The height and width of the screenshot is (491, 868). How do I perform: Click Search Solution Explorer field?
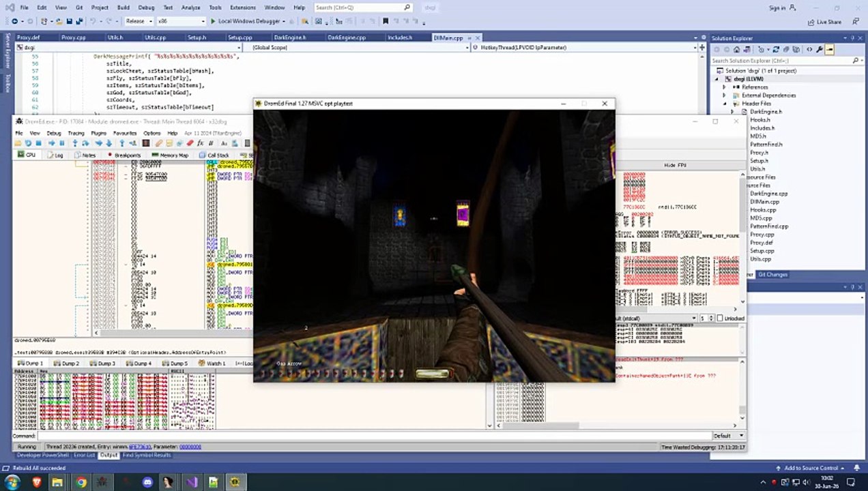[786, 61]
